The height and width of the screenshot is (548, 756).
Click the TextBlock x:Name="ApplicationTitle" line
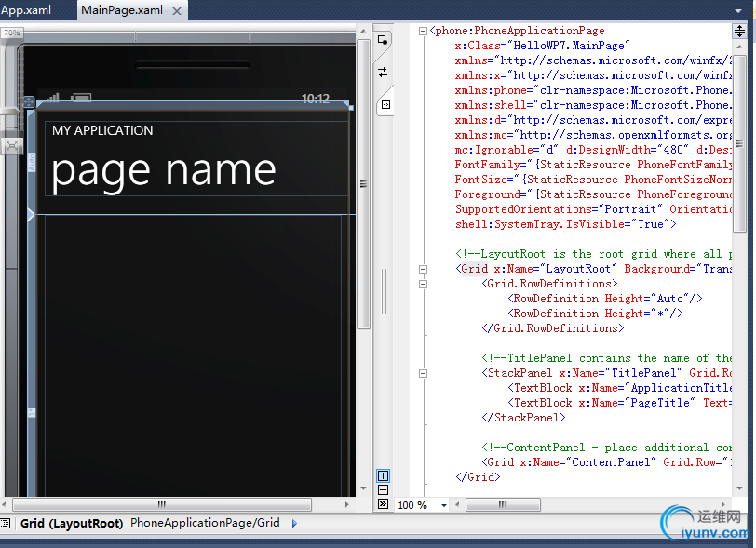click(619, 389)
